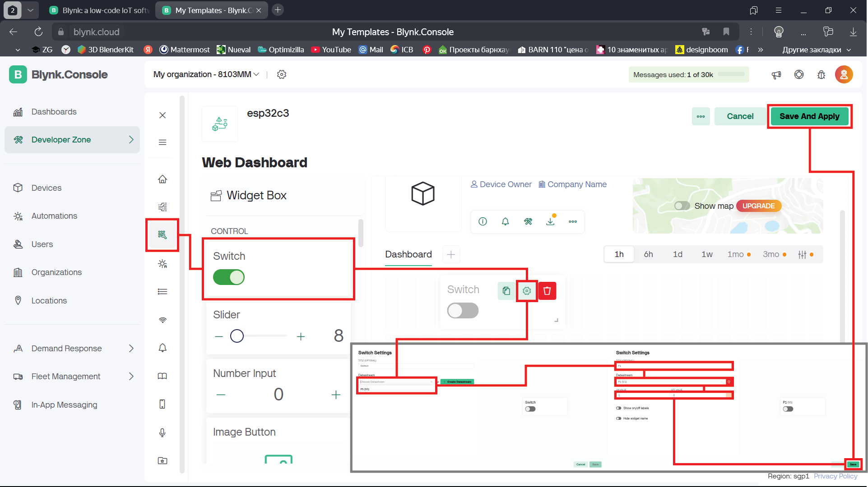Click the device notifications bell icon
The width and height of the screenshot is (868, 487).
(x=506, y=221)
